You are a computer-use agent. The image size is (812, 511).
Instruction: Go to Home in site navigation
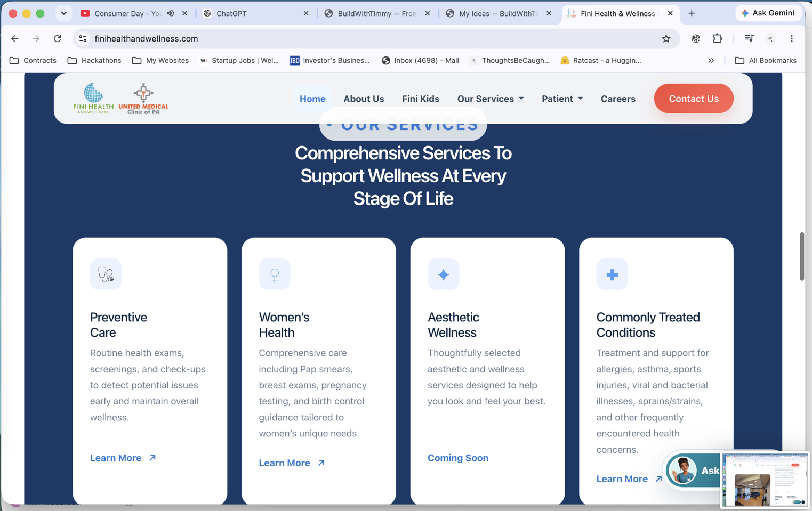(312, 99)
